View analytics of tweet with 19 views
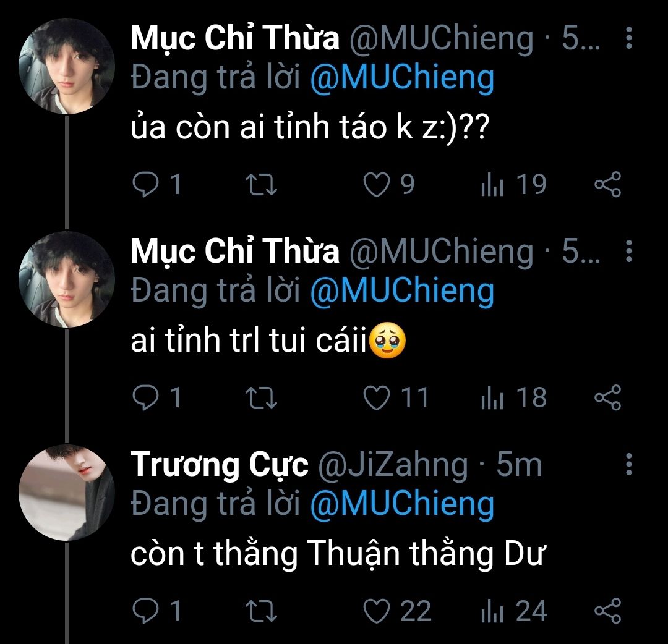Viewport: 668px width, 644px height. (490, 185)
